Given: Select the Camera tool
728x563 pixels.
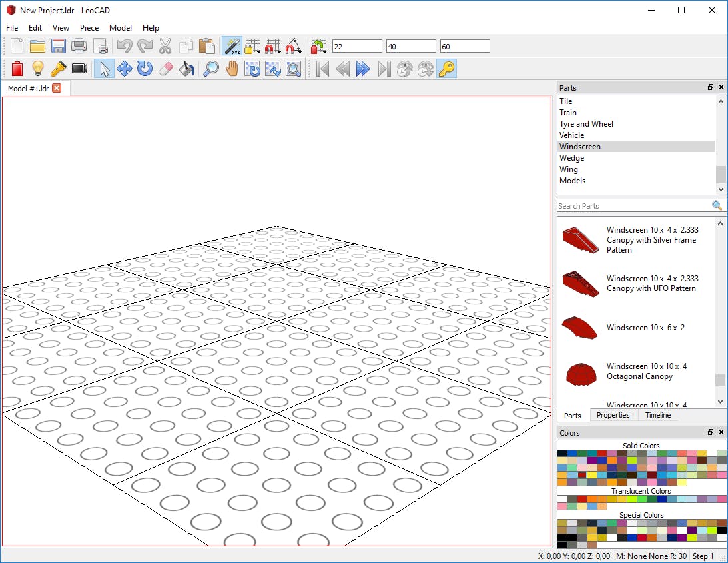Looking at the screenshot, I should 80,69.
